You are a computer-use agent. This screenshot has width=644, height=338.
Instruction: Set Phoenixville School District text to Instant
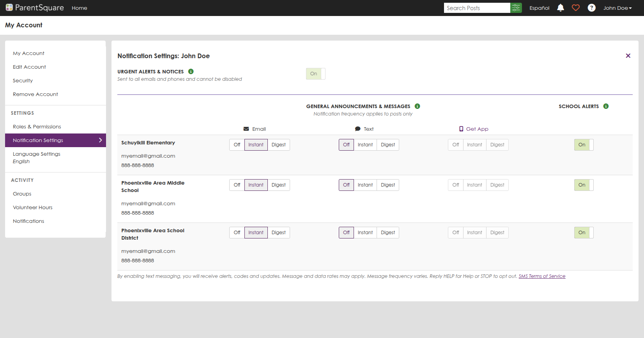pyautogui.click(x=365, y=233)
